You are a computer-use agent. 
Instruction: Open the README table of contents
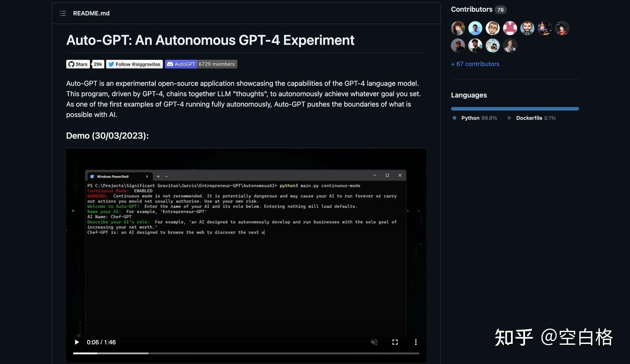(x=63, y=13)
